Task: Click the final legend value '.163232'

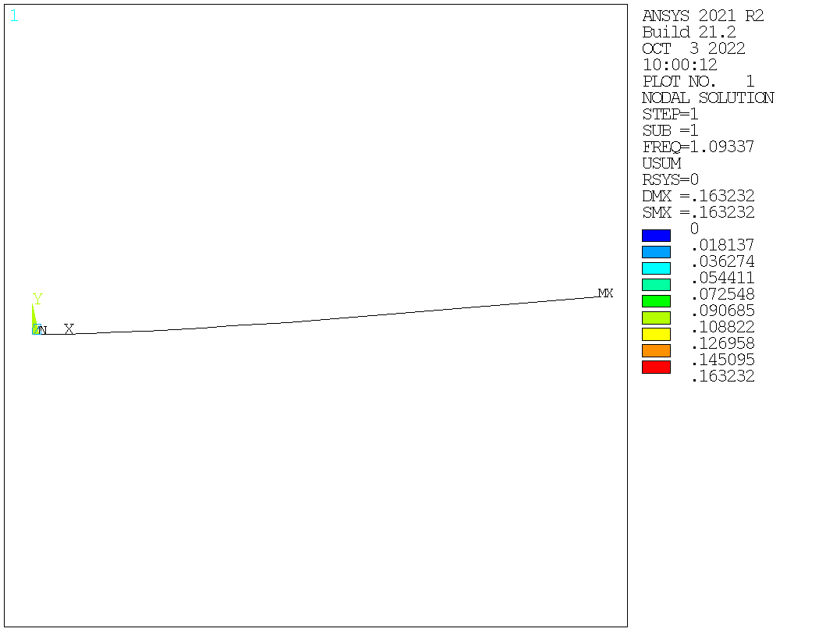Action: coord(723,376)
